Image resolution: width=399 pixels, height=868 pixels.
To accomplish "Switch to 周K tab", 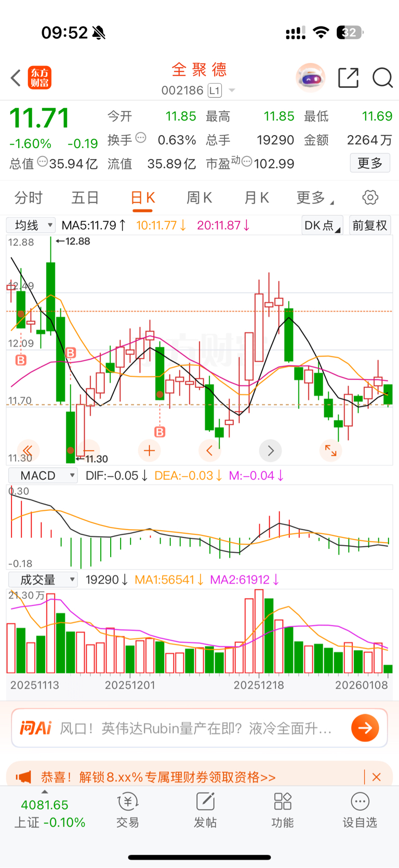I will 199,198.
